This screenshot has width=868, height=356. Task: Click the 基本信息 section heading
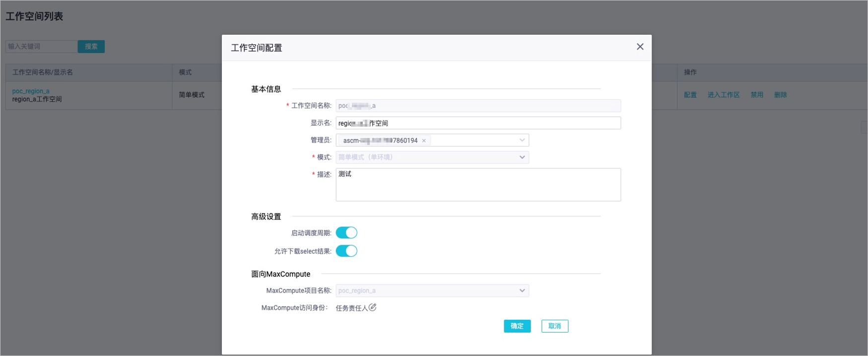[266, 89]
